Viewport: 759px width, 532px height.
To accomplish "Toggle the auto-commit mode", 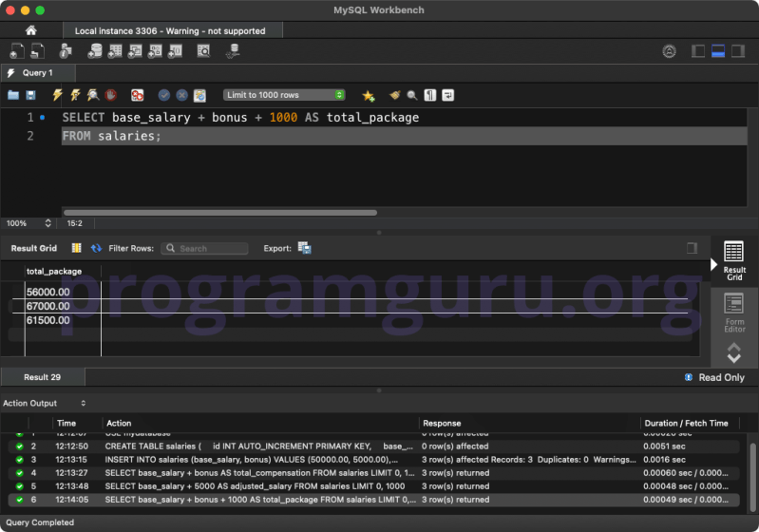I will [x=199, y=95].
